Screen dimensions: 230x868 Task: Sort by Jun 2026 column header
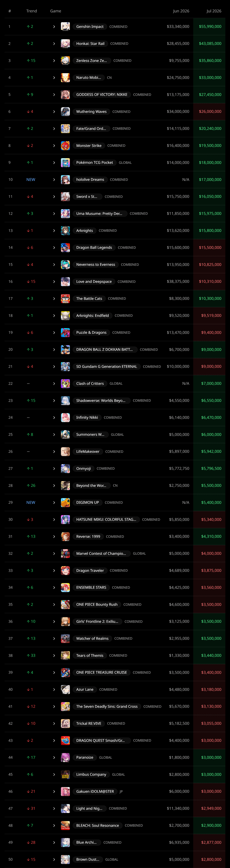181,11
